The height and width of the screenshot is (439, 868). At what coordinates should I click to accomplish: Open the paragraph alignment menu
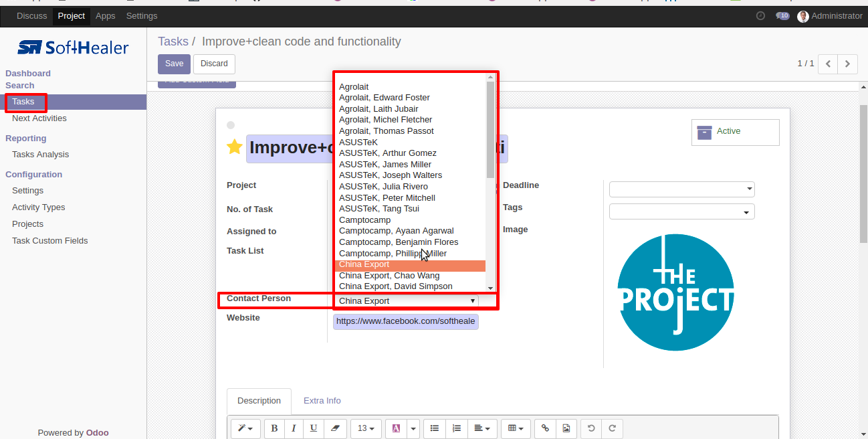[x=482, y=428]
